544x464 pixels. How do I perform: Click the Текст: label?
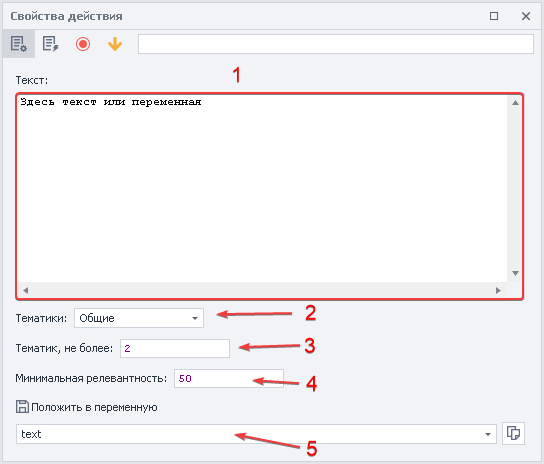[32, 80]
